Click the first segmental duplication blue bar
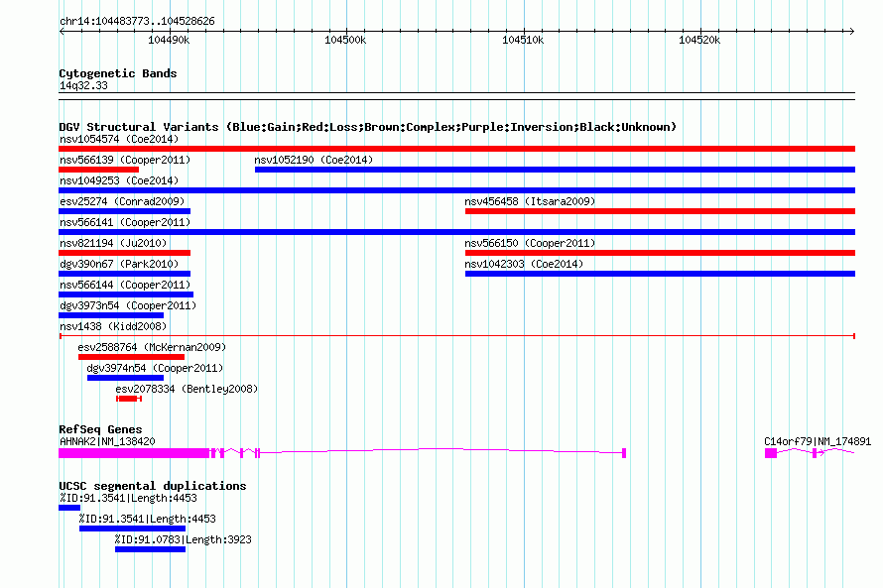Viewport: 883px width, 588px height. (69, 508)
